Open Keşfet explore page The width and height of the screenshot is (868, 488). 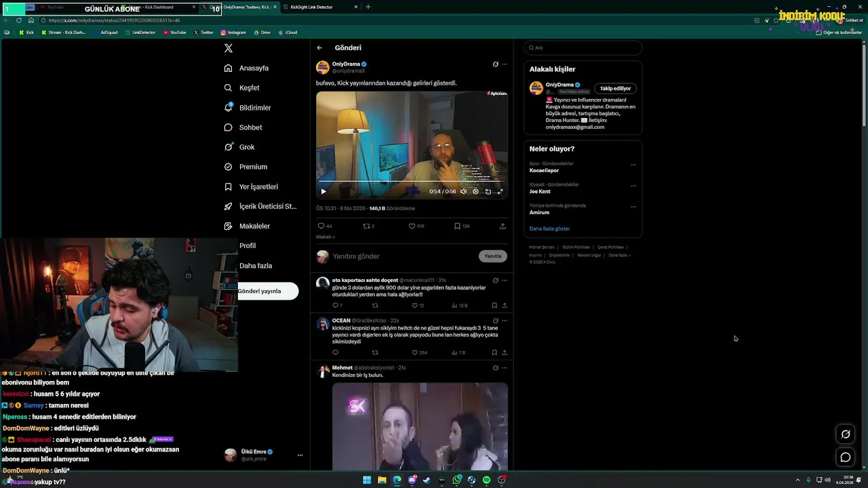click(241, 87)
